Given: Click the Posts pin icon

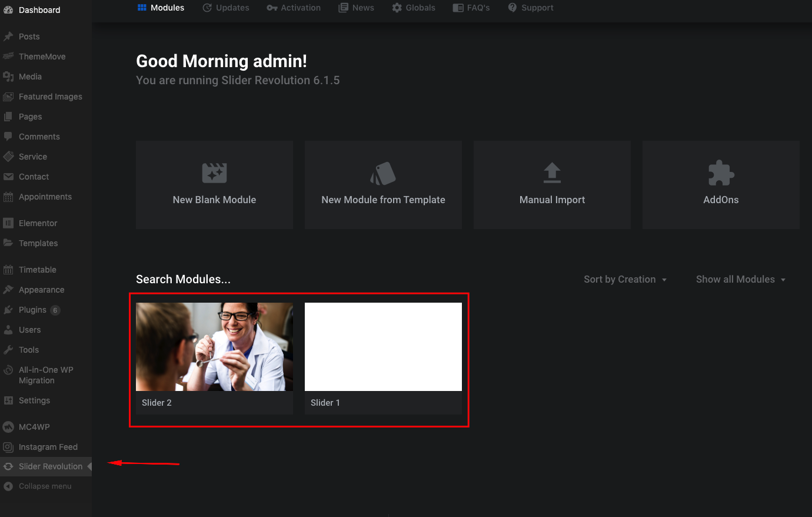Looking at the screenshot, I should tap(8, 37).
